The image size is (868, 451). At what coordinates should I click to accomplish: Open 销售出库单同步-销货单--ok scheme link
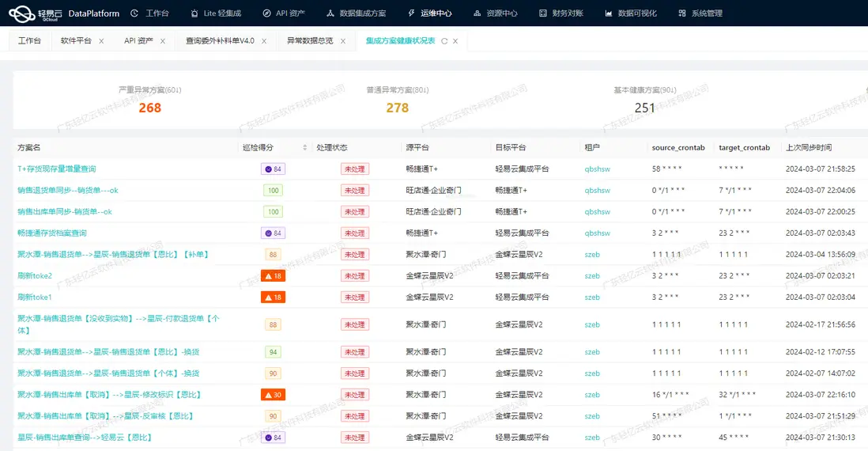click(64, 211)
